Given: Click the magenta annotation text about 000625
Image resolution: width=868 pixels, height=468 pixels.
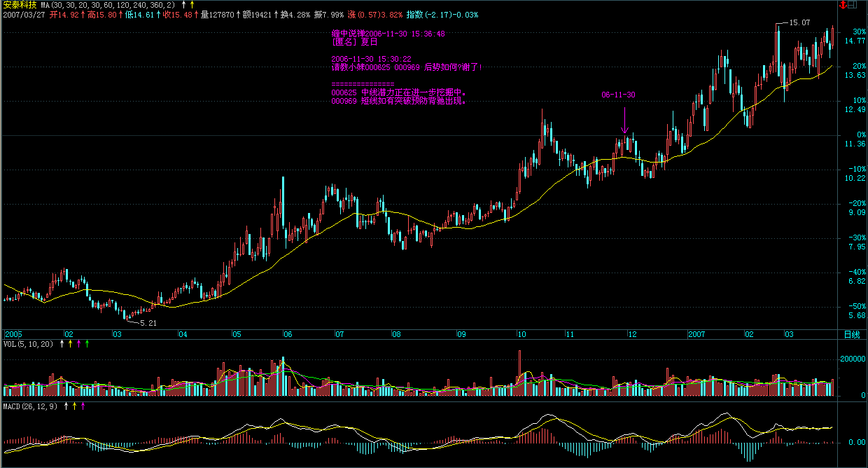Looking at the screenshot, I should [399, 92].
